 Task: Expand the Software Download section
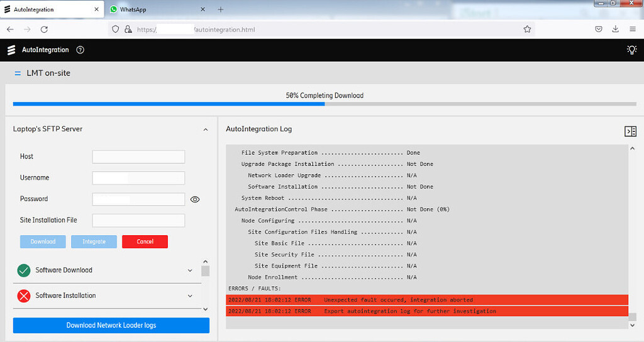coord(190,270)
